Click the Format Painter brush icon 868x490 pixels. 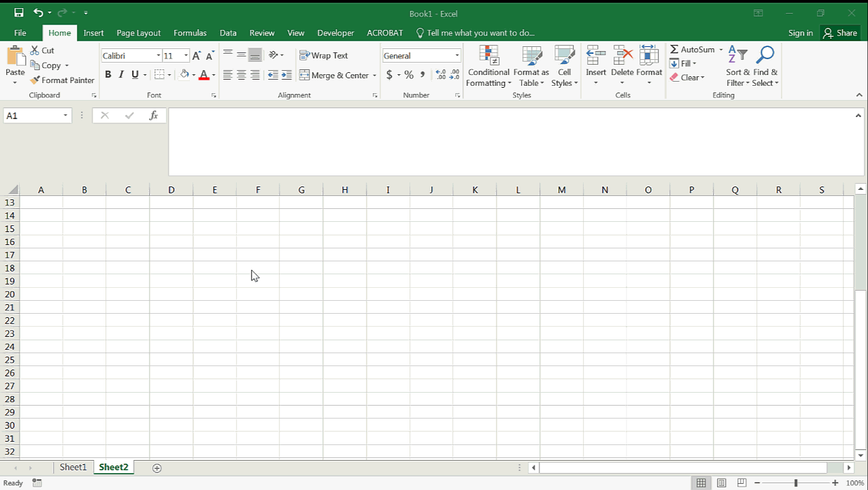coord(35,80)
